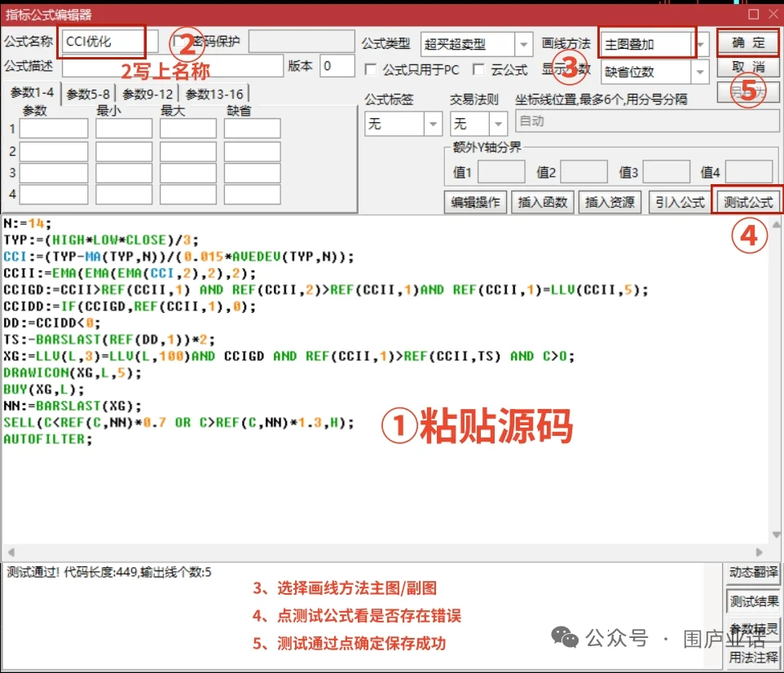Check the 公式只用于PC option

[371, 70]
